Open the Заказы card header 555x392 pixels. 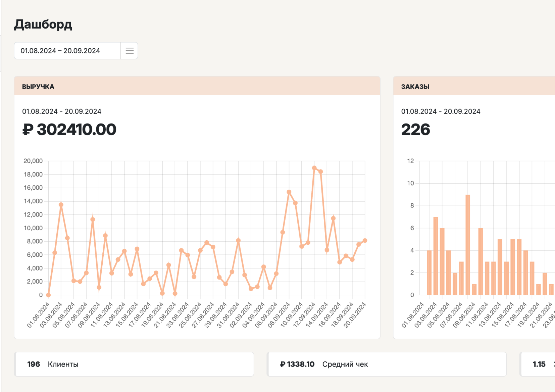point(474,86)
